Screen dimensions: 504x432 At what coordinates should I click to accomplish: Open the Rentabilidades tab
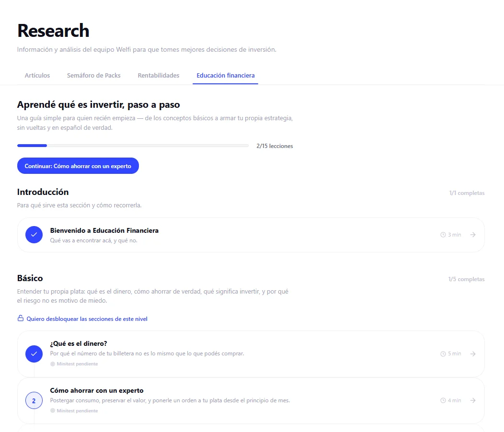[x=159, y=76]
